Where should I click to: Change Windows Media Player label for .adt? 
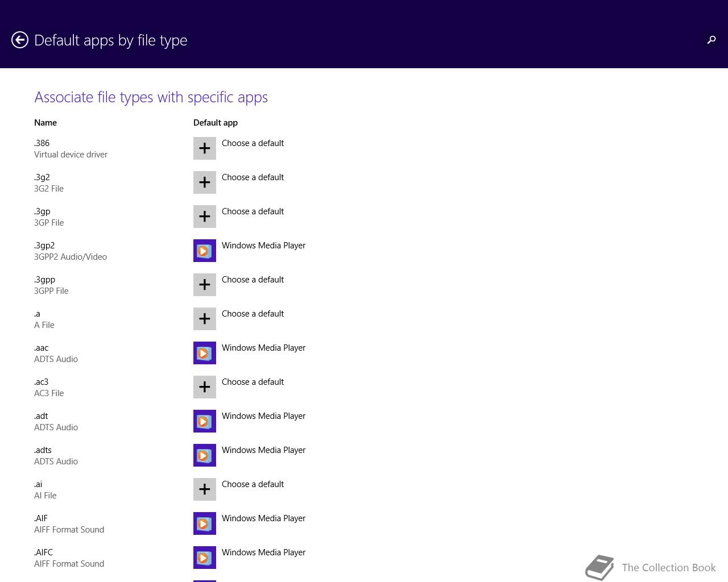click(x=263, y=416)
